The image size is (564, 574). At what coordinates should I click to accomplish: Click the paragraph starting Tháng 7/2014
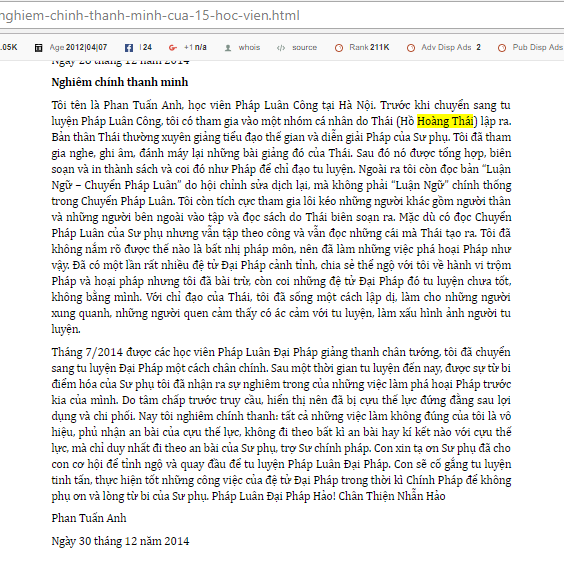pos(281,424)
